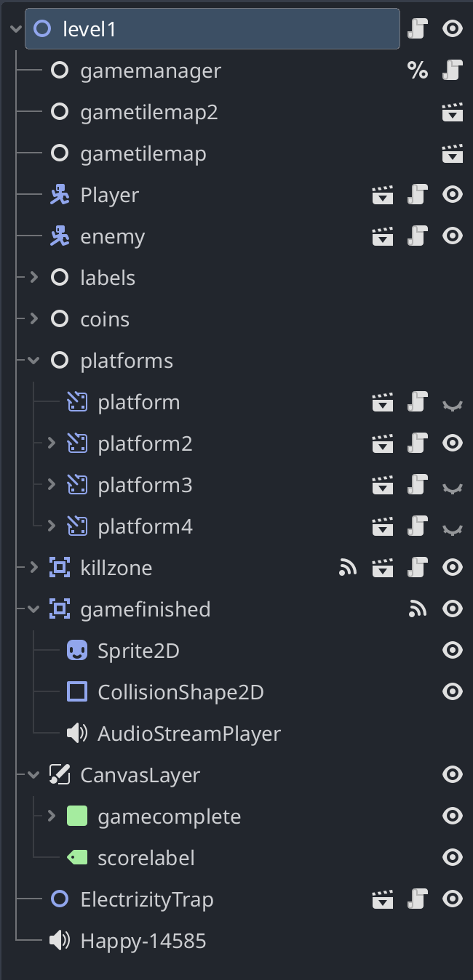The image size is (473, 980).
Task: Open the ElectrizityTrap script icon
Action: pos(417,899)
